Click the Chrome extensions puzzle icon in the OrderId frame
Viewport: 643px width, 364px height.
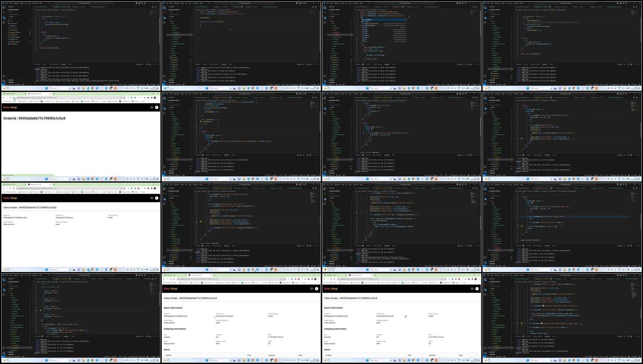pos(148,98)
